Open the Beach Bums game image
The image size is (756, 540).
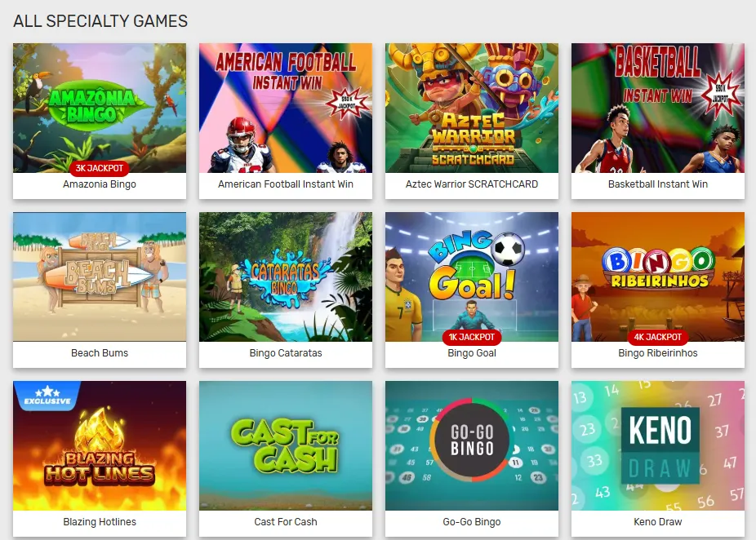(x=100, y=277)
